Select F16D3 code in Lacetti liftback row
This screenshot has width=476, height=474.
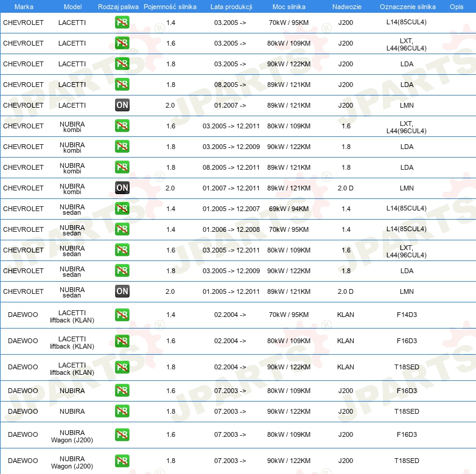pos(407,341)
